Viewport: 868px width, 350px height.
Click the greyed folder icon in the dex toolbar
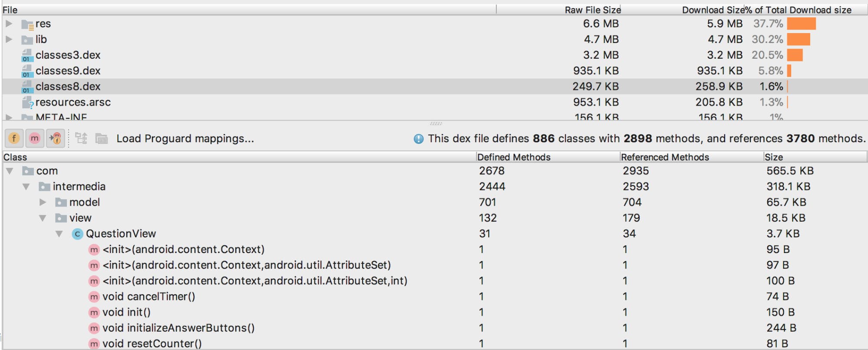click(x=102, y=138)
